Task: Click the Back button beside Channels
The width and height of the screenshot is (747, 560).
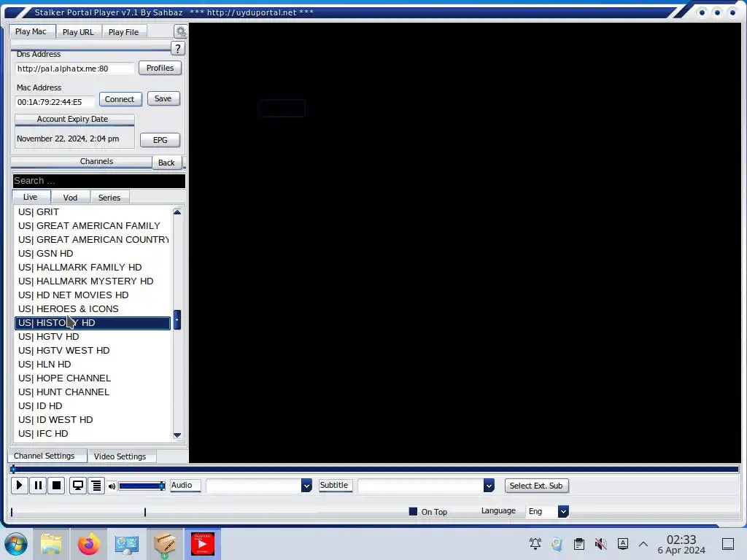Action: coord(166,163)
